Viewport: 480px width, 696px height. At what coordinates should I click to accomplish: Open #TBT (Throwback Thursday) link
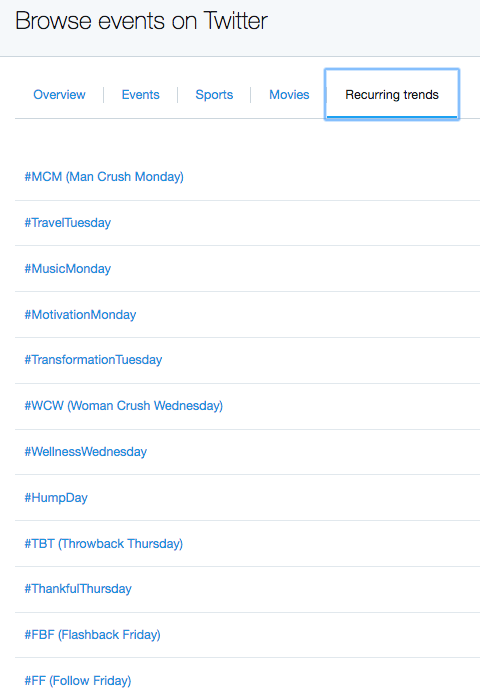coord(103,544)
